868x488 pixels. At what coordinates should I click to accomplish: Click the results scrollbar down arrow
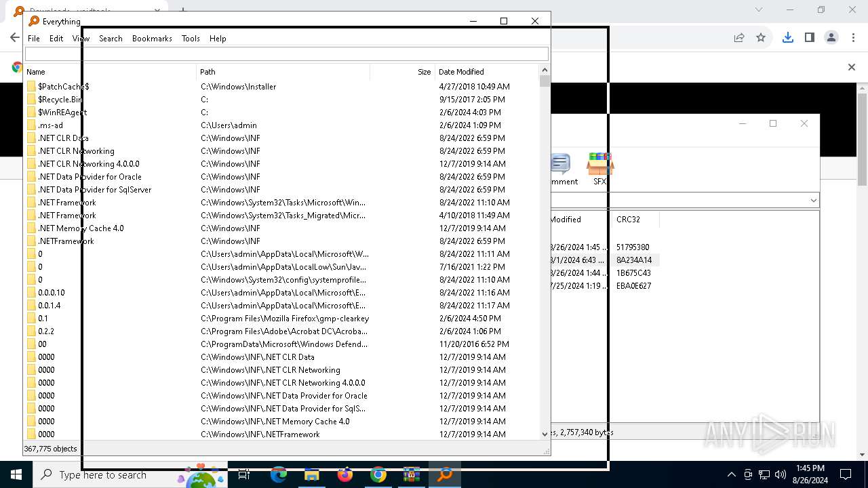[x=545, y=434]
